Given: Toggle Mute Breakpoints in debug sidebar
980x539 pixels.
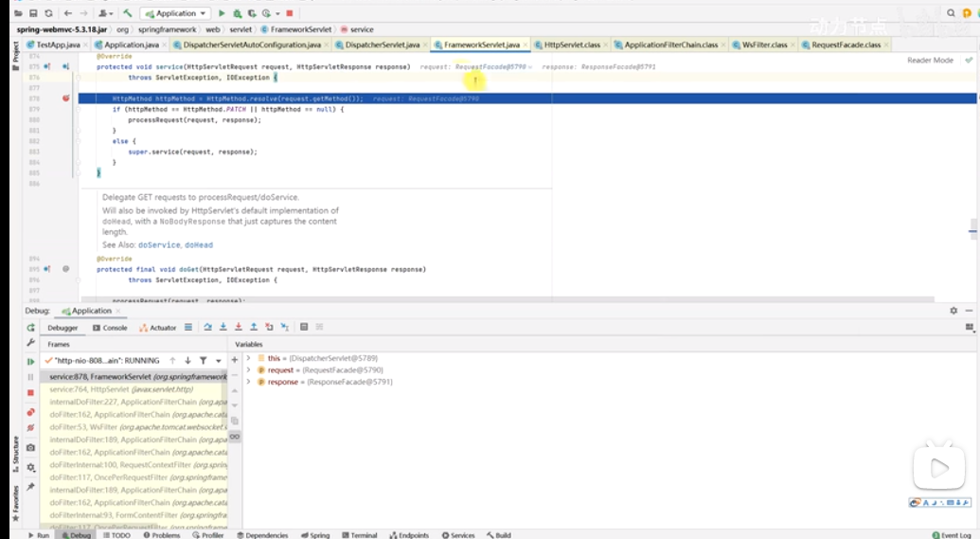Looking at the screenshot, I should (30, 428).
